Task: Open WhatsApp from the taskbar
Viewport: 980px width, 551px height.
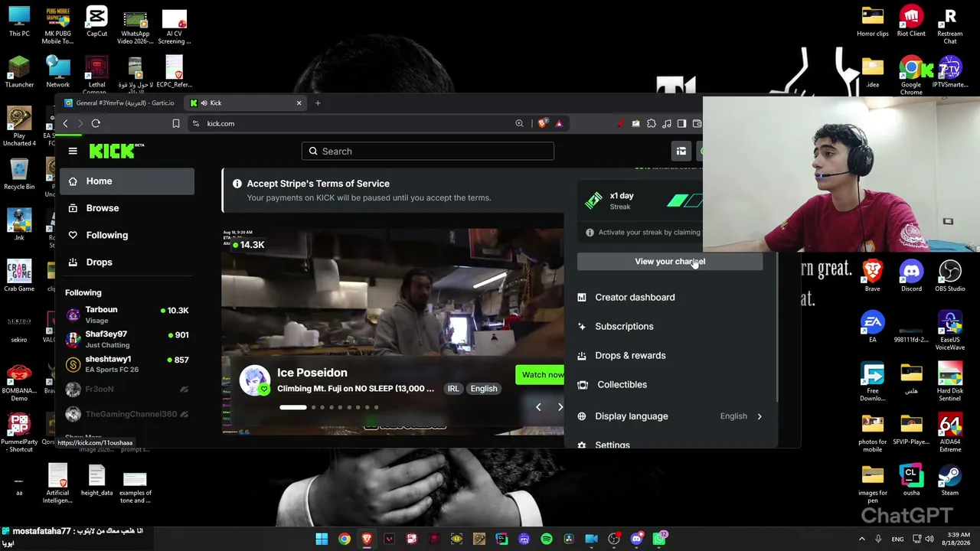Action: pos(659,539)
